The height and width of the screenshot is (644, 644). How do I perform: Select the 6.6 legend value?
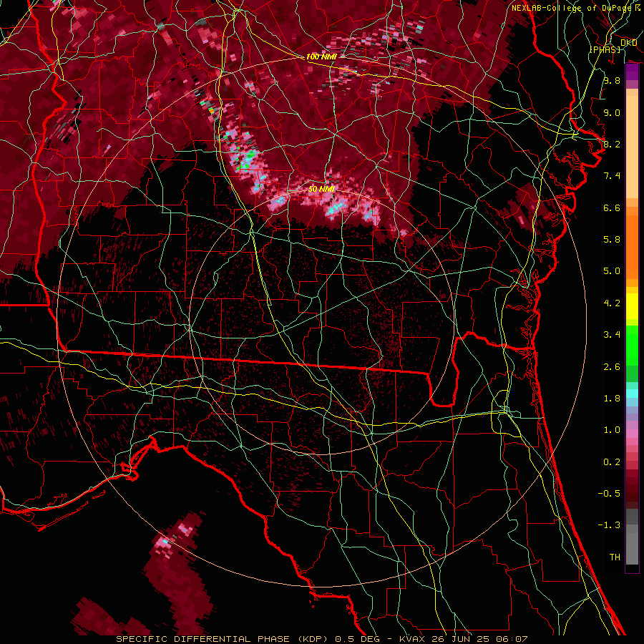612,208
